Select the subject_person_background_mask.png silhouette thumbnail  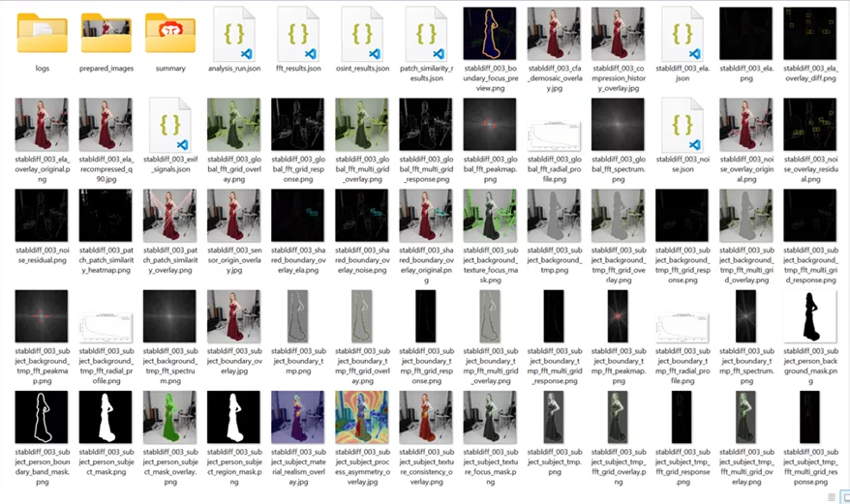tap(810, 316)
